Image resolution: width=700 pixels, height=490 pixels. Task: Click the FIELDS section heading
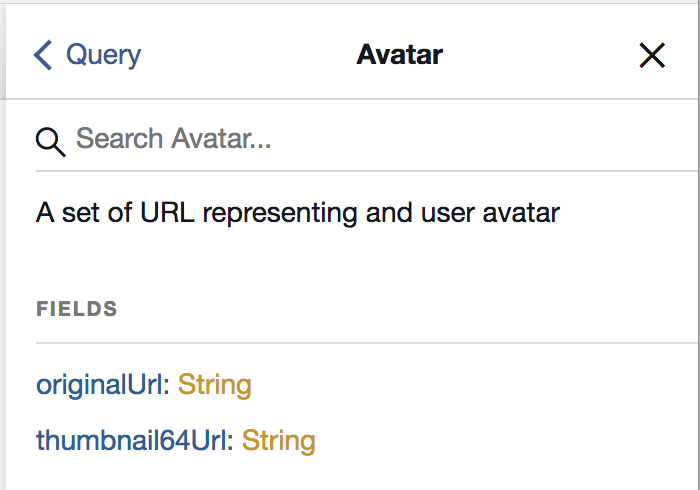76,309
